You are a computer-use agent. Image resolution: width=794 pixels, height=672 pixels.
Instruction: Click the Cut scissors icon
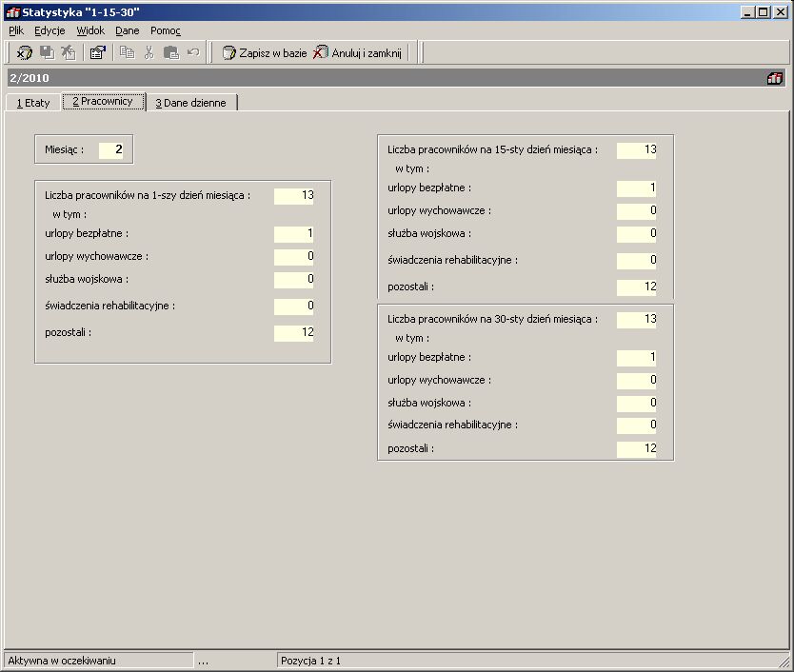149,52
